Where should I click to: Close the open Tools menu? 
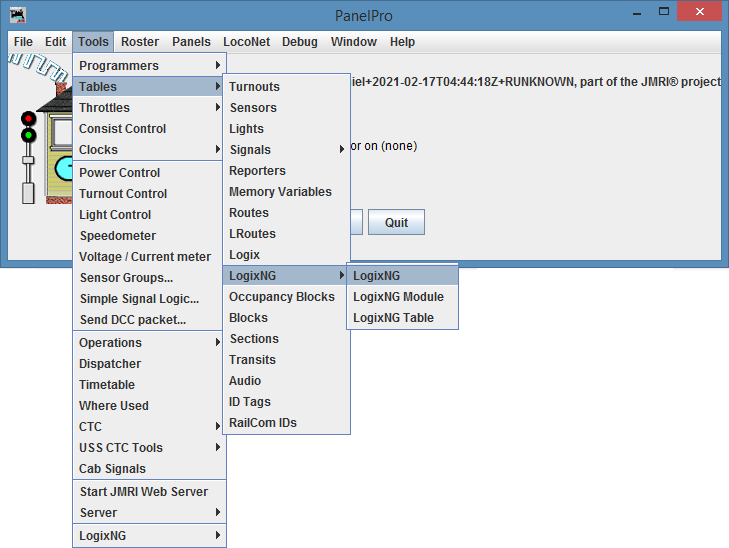click(x=93, y=42)
